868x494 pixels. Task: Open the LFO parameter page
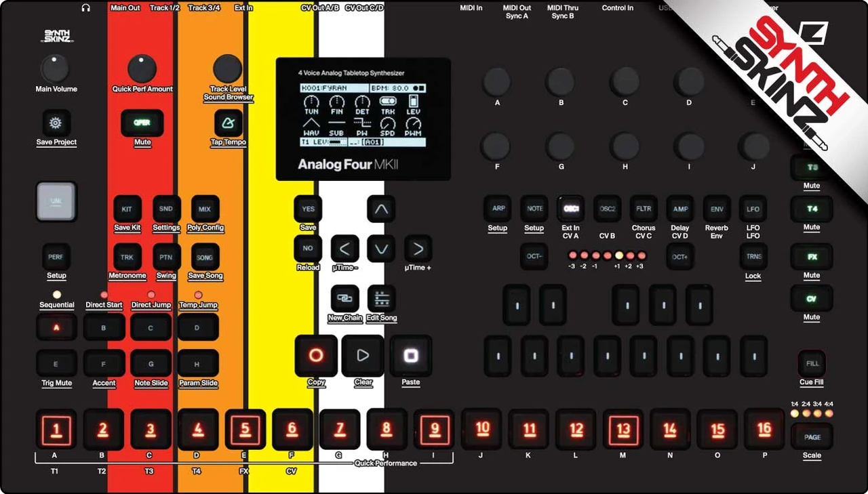(x=753, y=209)
